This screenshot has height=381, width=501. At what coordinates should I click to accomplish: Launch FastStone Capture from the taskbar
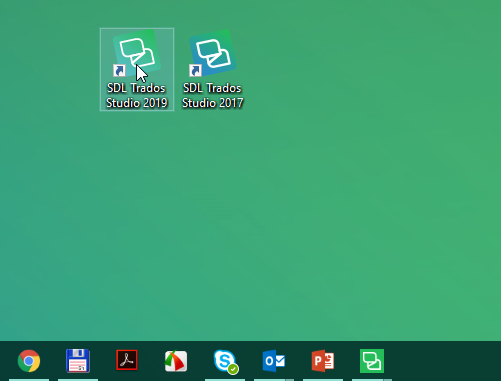(176, 361)
